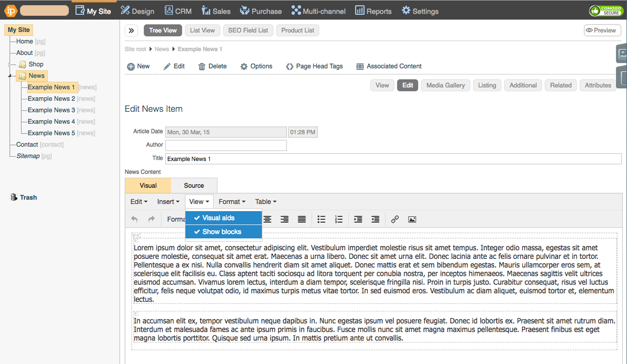Image resolution: width=627 pixels, height=364 pixels.
Task: Switch to List View
Action: (202, 30)
